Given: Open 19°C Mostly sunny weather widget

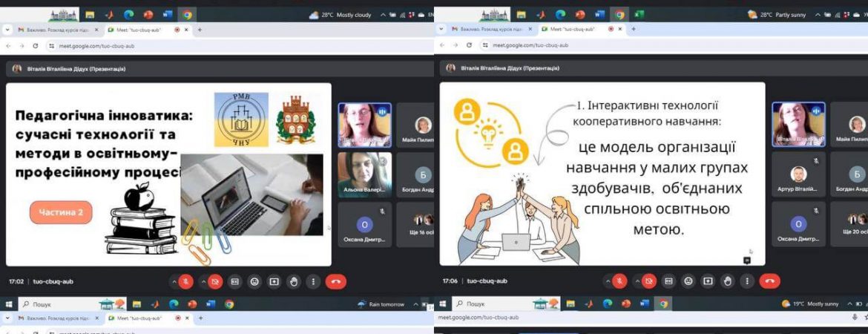Looking at the screenshot, I should (x=810, y=304).
